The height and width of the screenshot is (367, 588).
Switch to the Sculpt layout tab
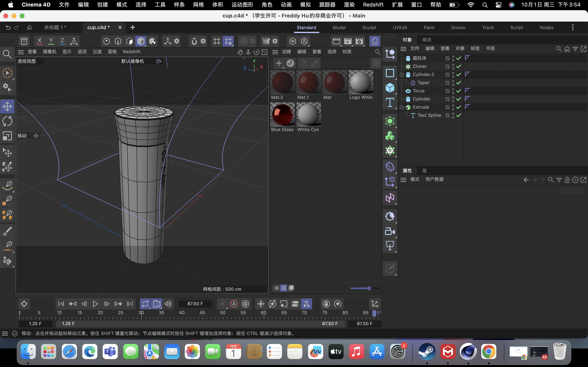[369, 28]
